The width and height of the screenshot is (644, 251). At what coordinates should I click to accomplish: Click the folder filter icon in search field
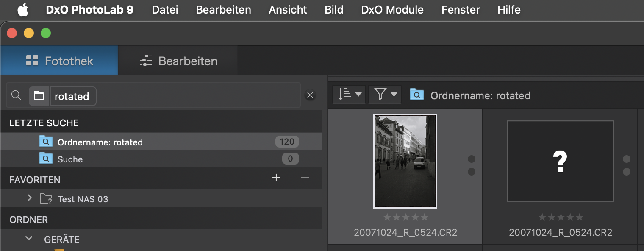pyautogui.click(x=39, y=96)
